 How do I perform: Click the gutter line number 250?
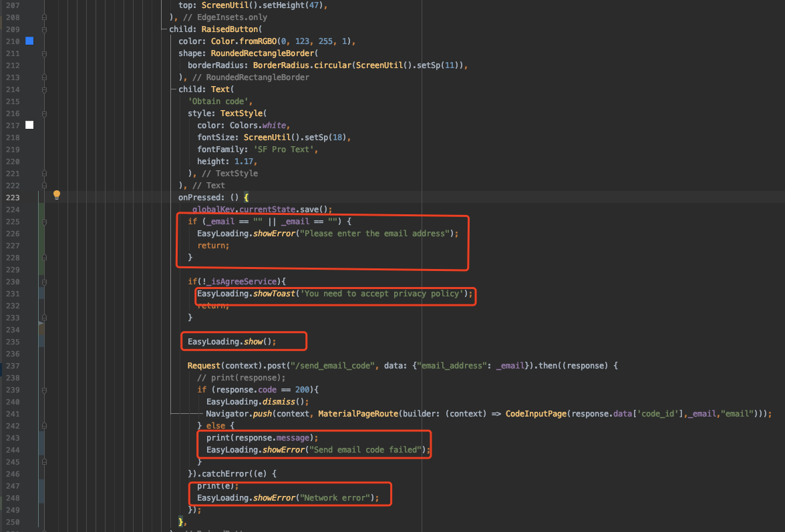coord(13,522)
